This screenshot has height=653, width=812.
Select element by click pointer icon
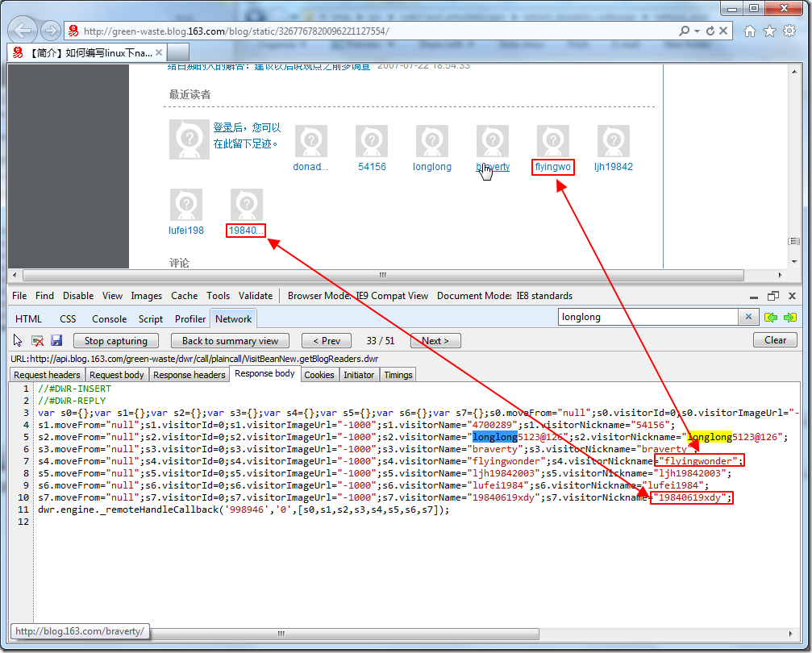(x=18, y=340)
